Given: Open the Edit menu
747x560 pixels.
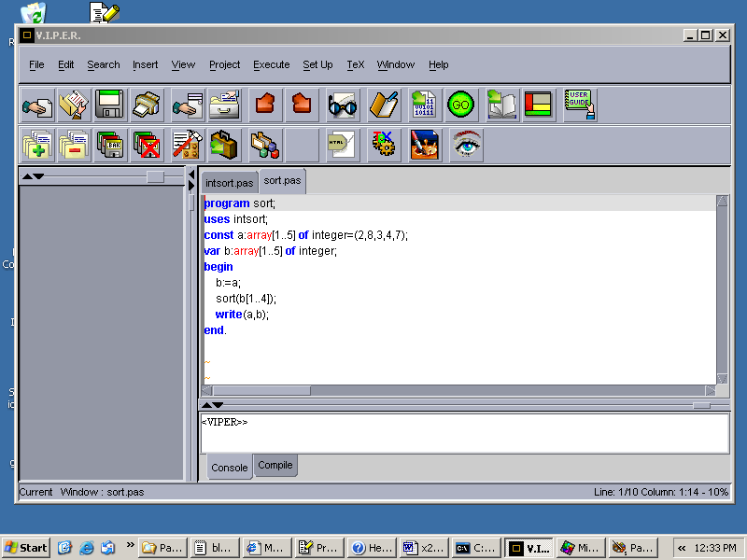Looking at the screenshot, I should pyautogui.click(x=65, y=64).
